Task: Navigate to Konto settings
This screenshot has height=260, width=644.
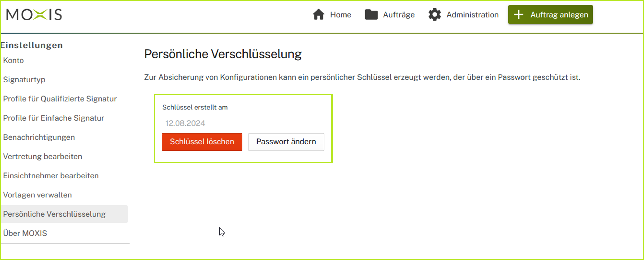Action: [13, 61]
